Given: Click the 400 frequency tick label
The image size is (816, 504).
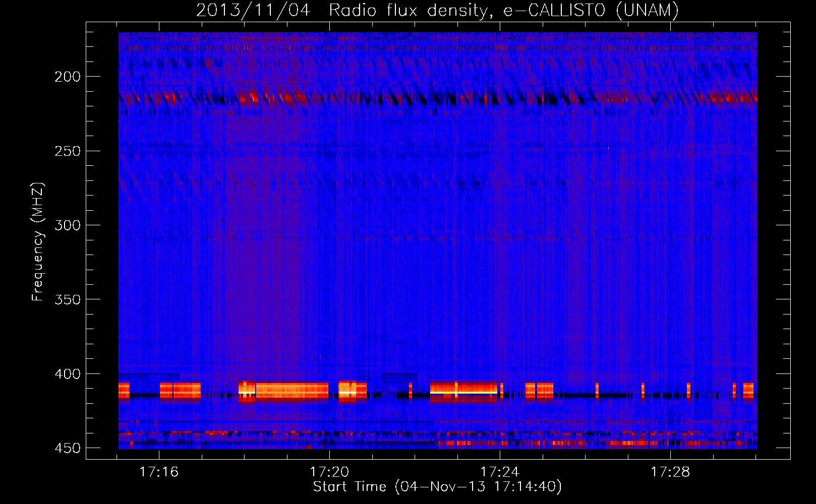Looking at the screenshot, I should 68,374.
